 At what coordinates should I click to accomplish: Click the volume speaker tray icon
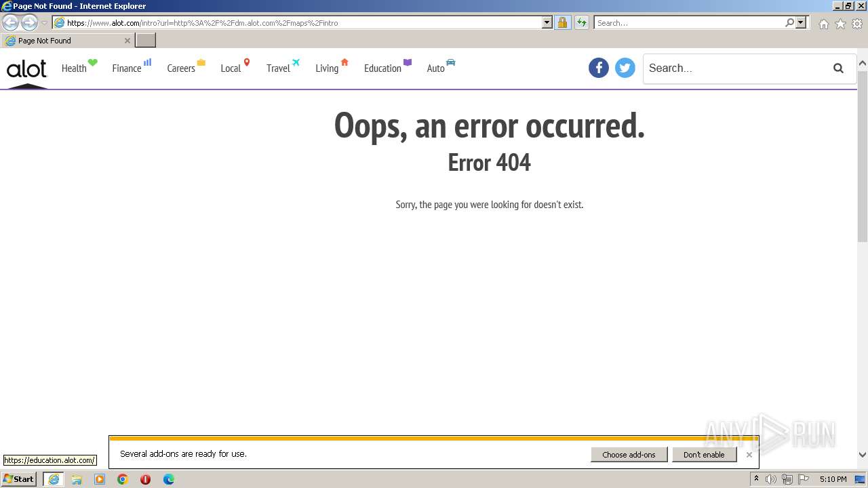pos(771,479)
